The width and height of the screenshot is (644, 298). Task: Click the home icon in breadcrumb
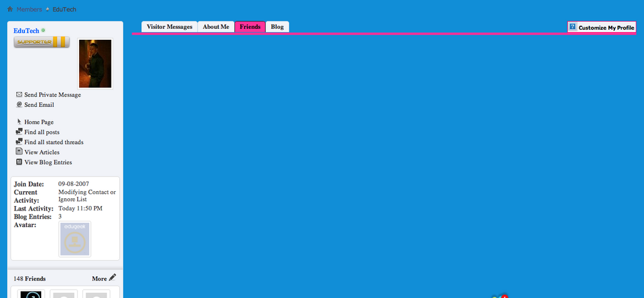10,8
